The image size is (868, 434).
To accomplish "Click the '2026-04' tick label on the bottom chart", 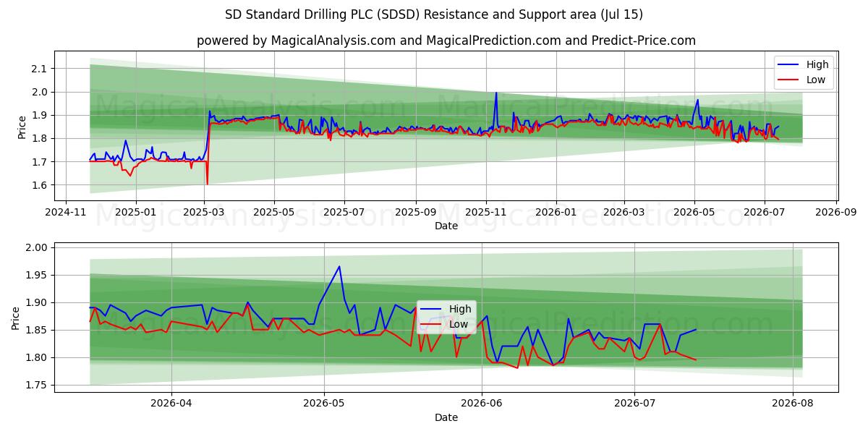I will coord(172,404).
